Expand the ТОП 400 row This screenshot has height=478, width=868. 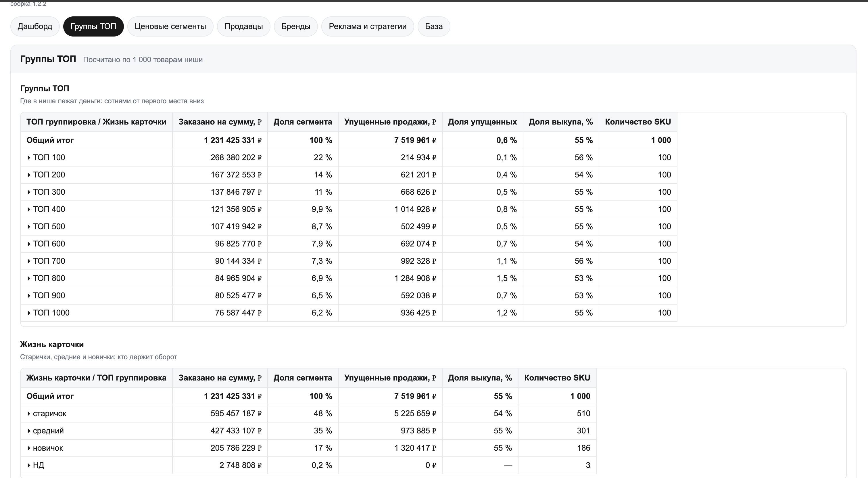[x=29, y=209]
